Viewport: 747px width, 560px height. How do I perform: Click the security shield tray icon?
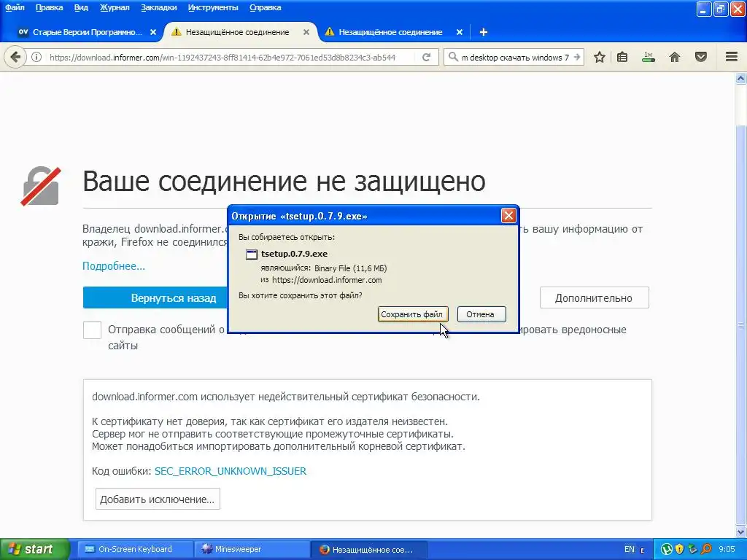[680, 549]
